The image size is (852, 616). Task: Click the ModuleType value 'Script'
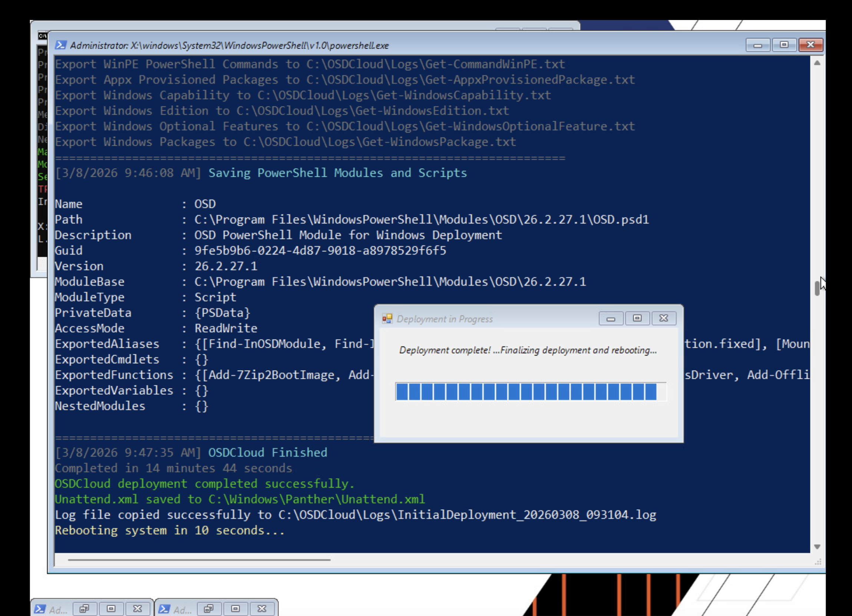click(x=215, y=298)
